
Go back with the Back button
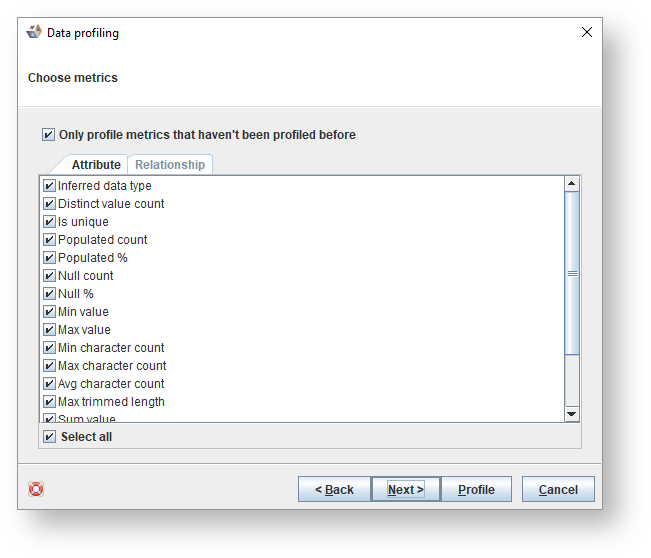[334, 489]
